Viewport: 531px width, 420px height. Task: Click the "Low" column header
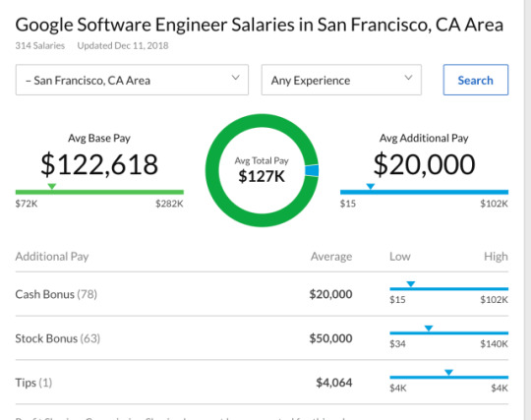(x=400, y=257)
